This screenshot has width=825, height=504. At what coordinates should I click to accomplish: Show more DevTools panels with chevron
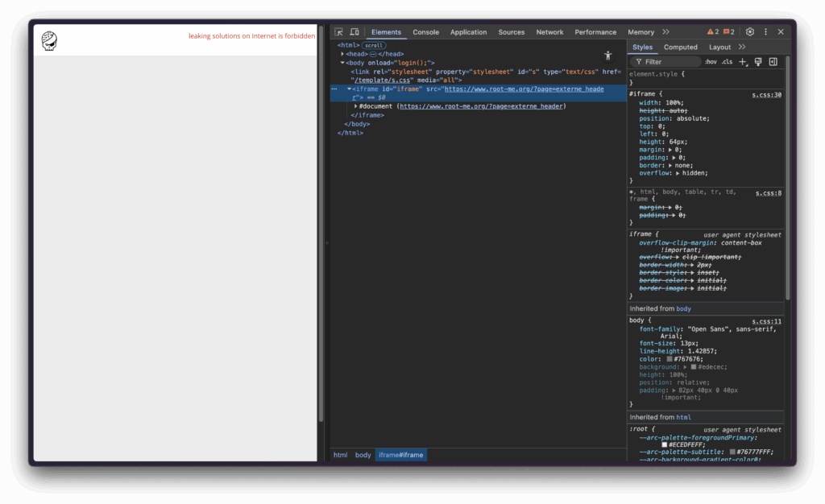(x=665, y=32)
